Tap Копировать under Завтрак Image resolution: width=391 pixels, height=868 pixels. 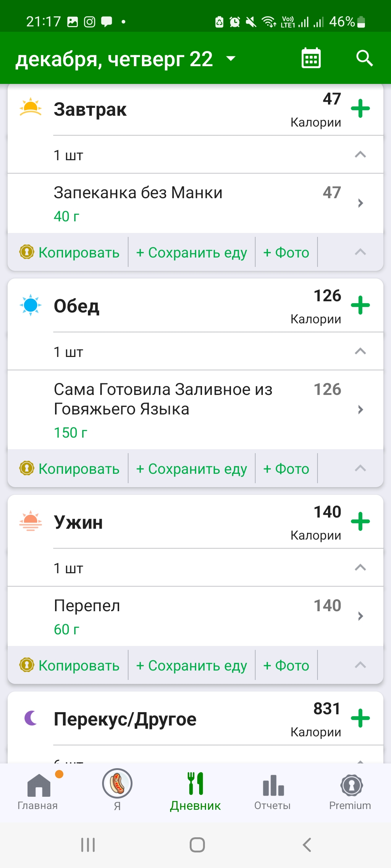tap(70, 252)
